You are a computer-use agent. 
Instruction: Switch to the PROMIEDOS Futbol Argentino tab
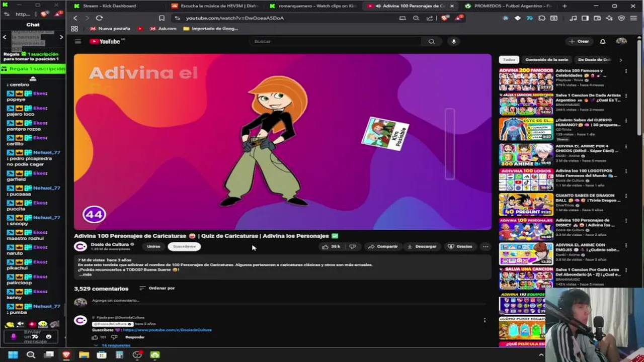(508, 6)
